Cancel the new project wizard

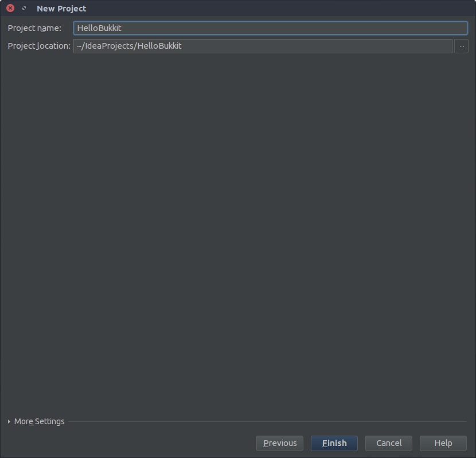389,443
